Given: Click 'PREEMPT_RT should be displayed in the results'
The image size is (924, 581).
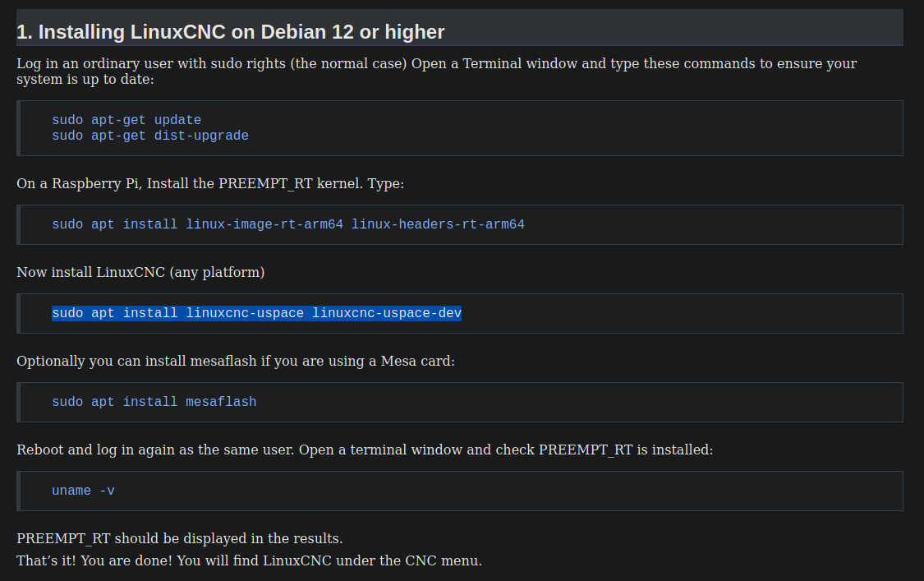Looking at the screenshot, I should click(180, 538).
